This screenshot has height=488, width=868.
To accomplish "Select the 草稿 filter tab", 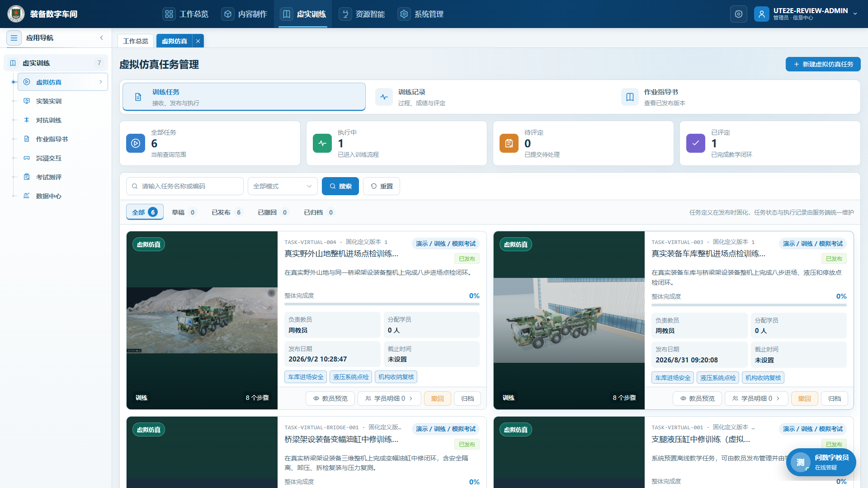I will (184, 212).
